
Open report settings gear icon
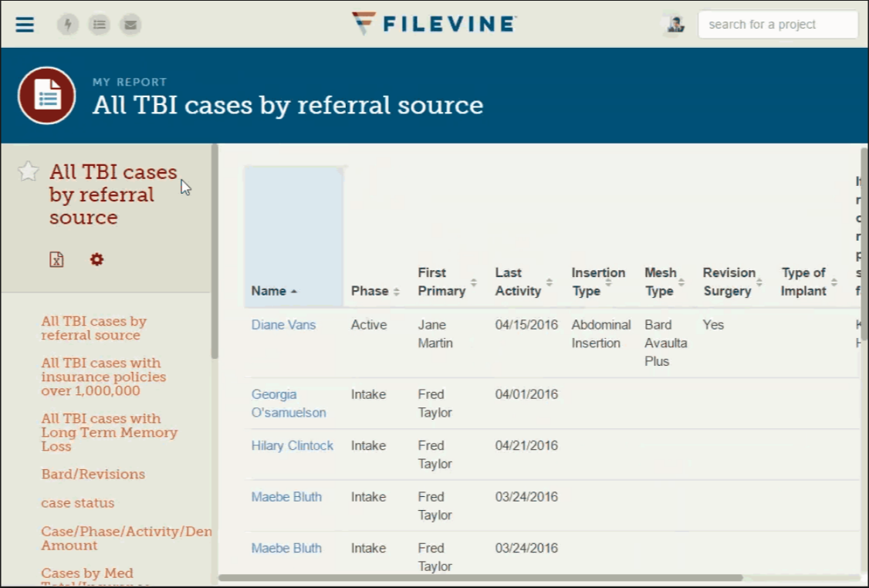(97, 259)
